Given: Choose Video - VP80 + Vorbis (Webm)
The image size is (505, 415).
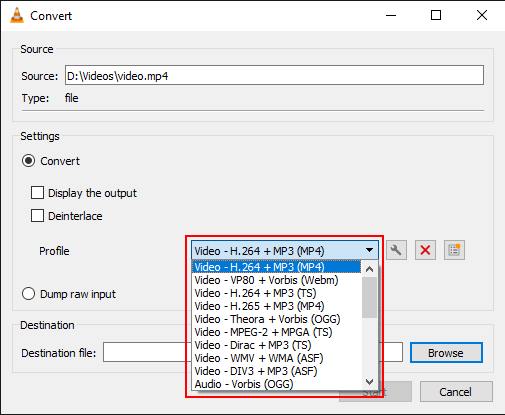Looking at the screenshot, I should 276,280.
